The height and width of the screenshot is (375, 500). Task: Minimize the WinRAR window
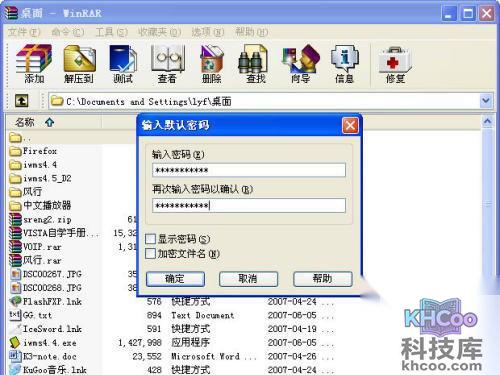[449, 14]
